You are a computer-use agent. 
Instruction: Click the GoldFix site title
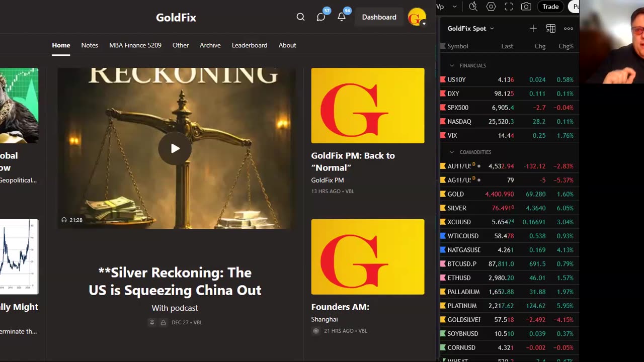pos(176,18)
